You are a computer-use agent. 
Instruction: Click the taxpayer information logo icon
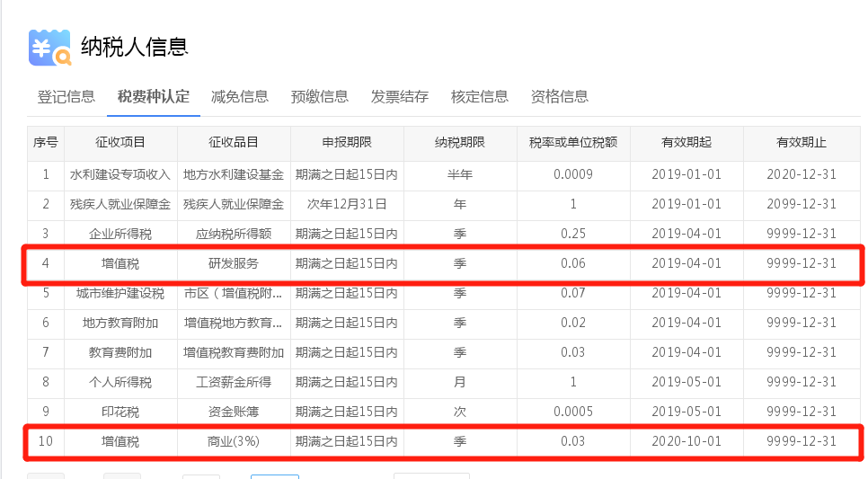point(49,48)
